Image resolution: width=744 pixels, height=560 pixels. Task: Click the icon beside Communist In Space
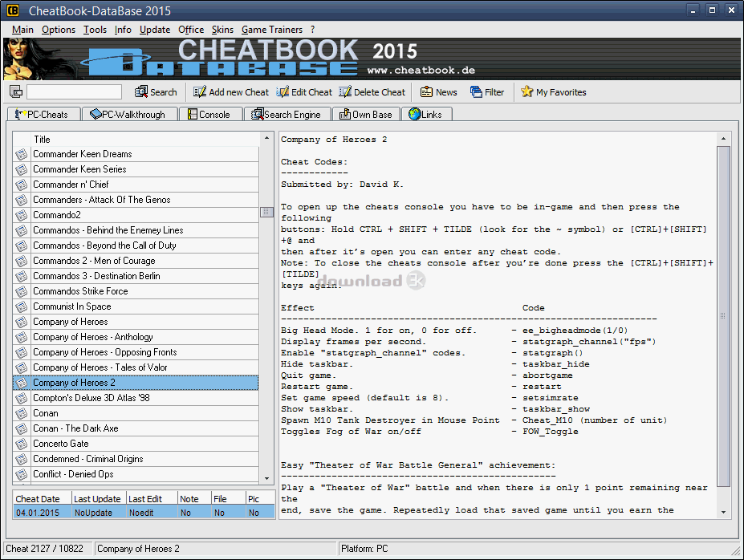pos(22,306)
